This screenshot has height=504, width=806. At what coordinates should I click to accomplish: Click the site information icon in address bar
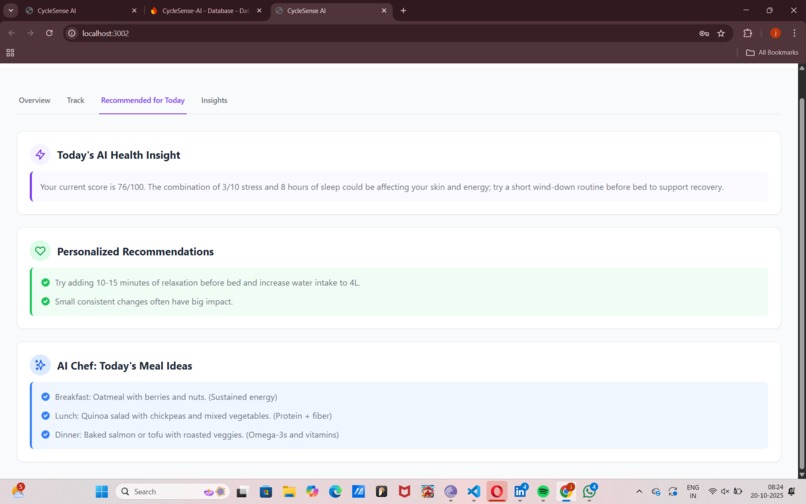point(71,33)
